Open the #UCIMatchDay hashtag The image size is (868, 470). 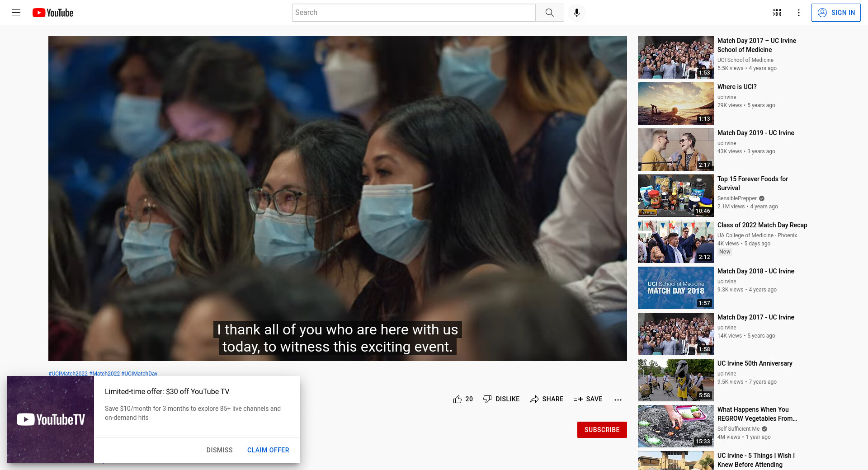tap(139, 374)
